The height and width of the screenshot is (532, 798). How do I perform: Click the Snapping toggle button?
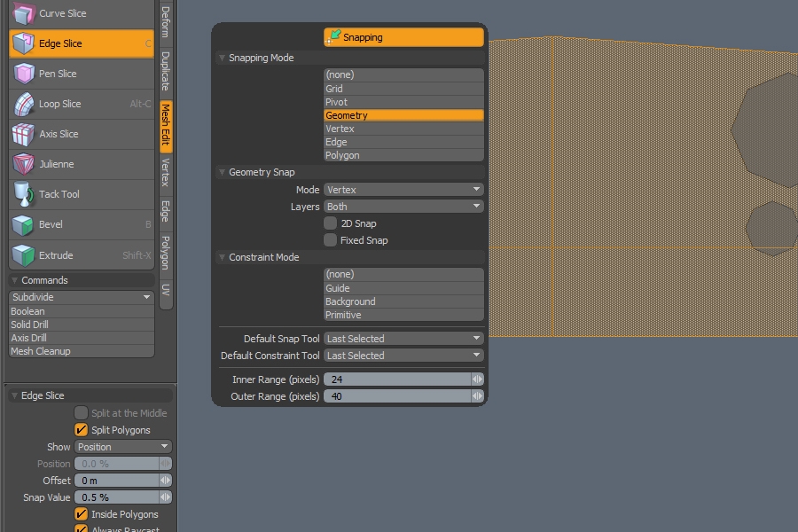(x=403, y=37)
